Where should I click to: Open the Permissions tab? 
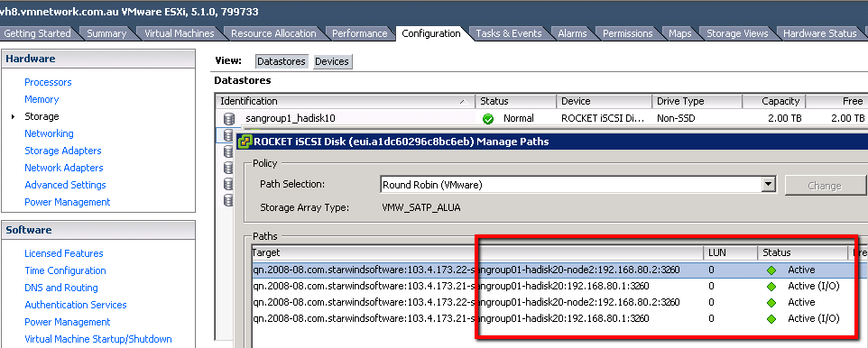click(628, 33)
